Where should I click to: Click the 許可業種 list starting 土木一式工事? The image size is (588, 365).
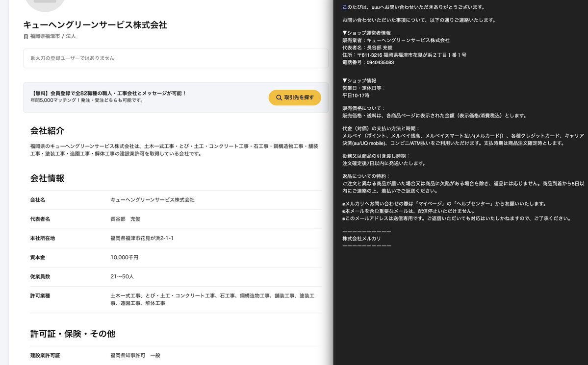pos(212,299)
